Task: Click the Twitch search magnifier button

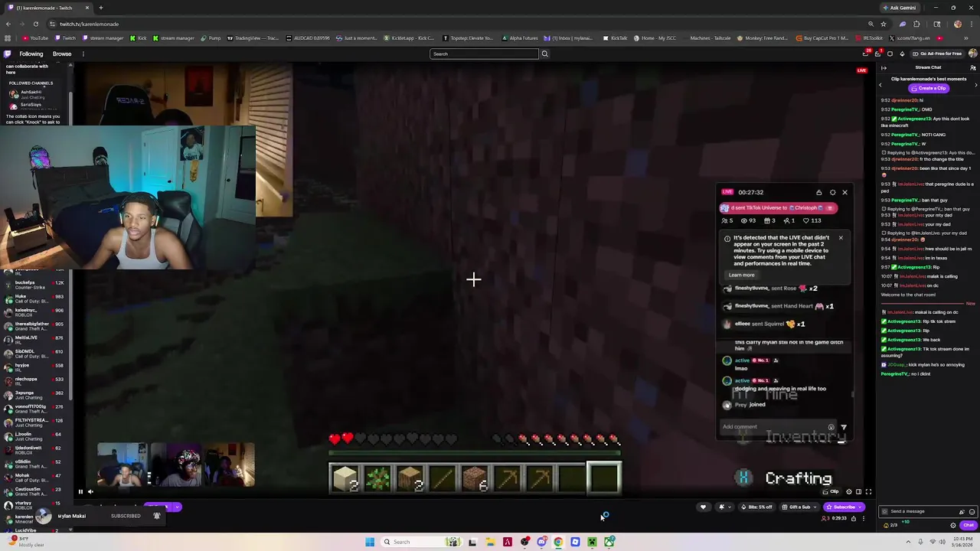Action: [544, 54]
